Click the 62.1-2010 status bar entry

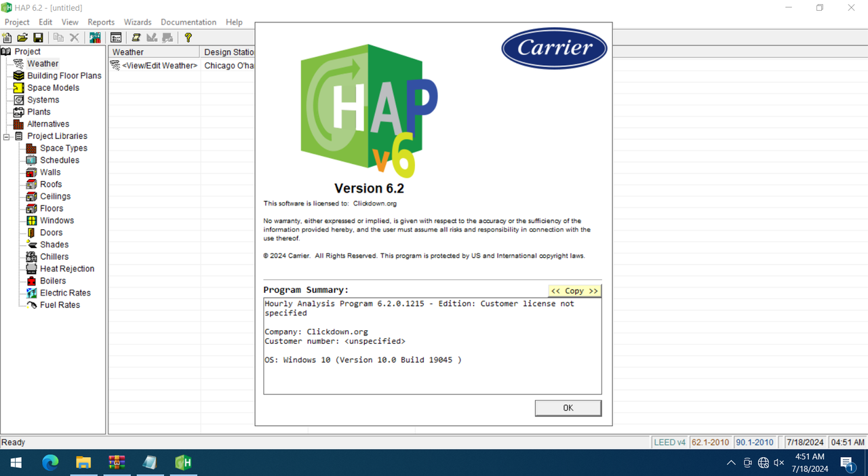coord(711,442)
